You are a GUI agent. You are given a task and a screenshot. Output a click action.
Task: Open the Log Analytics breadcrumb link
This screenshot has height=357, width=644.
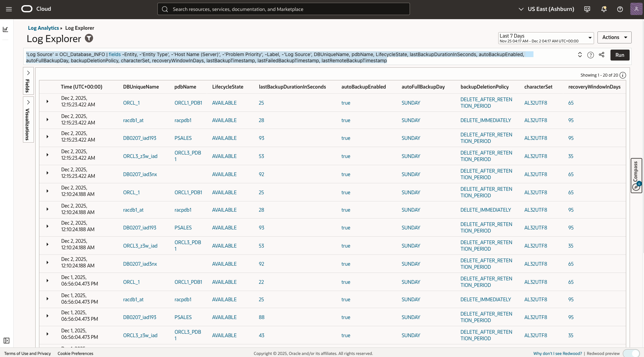tap(43, 28)
